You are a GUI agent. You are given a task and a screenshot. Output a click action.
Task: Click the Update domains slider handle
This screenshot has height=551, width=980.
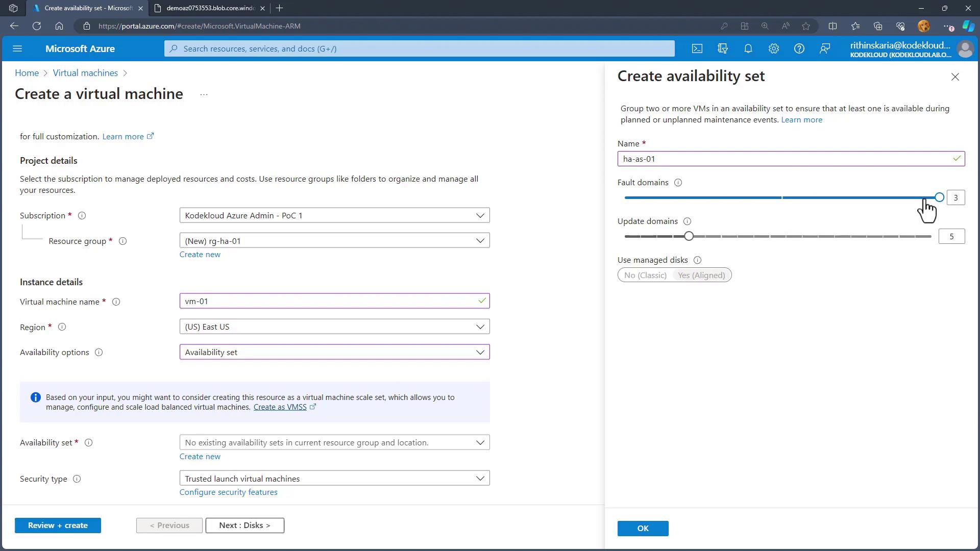689,236
